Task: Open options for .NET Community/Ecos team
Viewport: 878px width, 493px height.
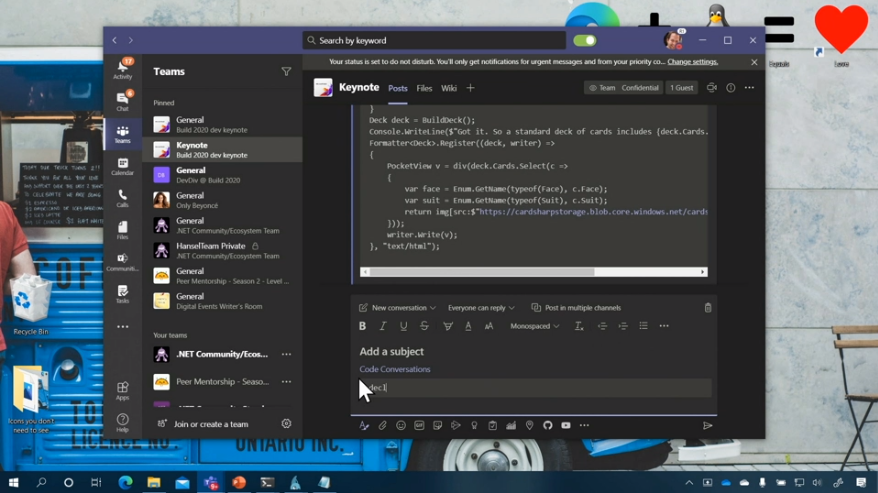Action: click(286, 354)
